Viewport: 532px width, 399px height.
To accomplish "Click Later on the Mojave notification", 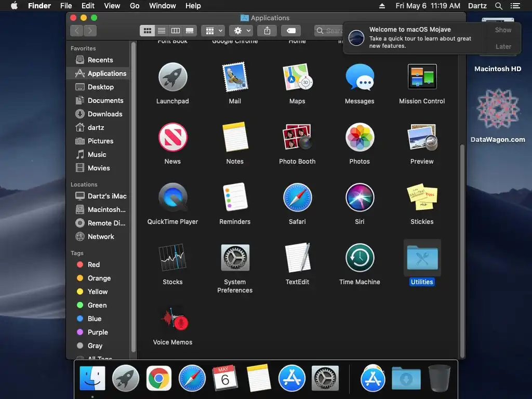I will (503, 46).
